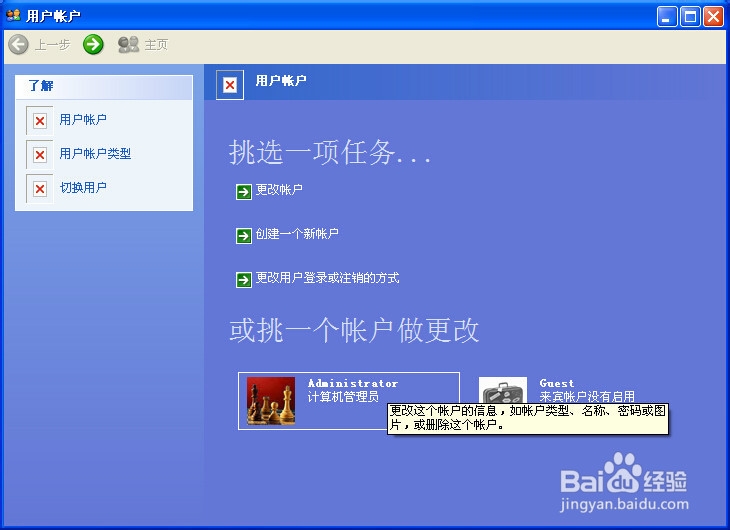This screenshot has width=730, height=530.
Task: Click the icon beside 用户帐户 in 了解 panel
Action: (x=40, y=121)
